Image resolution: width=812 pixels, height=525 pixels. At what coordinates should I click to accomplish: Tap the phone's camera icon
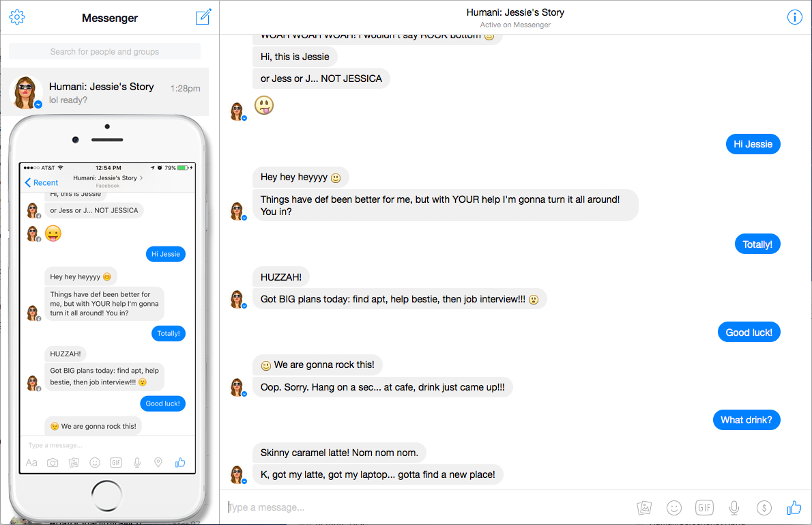pos(53,462)
